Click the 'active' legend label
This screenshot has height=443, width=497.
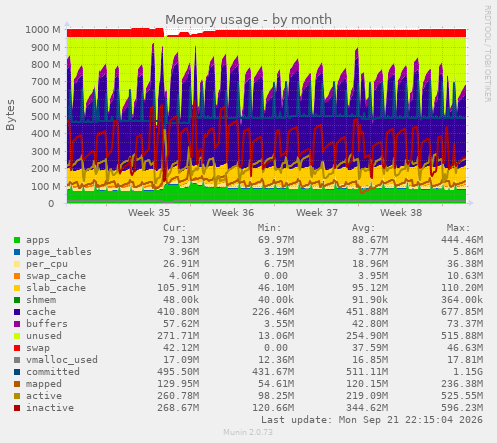pos(44,396)
